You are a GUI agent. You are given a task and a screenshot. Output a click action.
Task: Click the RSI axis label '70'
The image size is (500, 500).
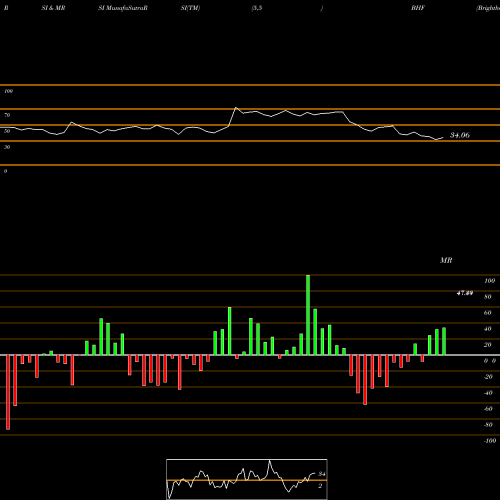(x=7, y=115)
